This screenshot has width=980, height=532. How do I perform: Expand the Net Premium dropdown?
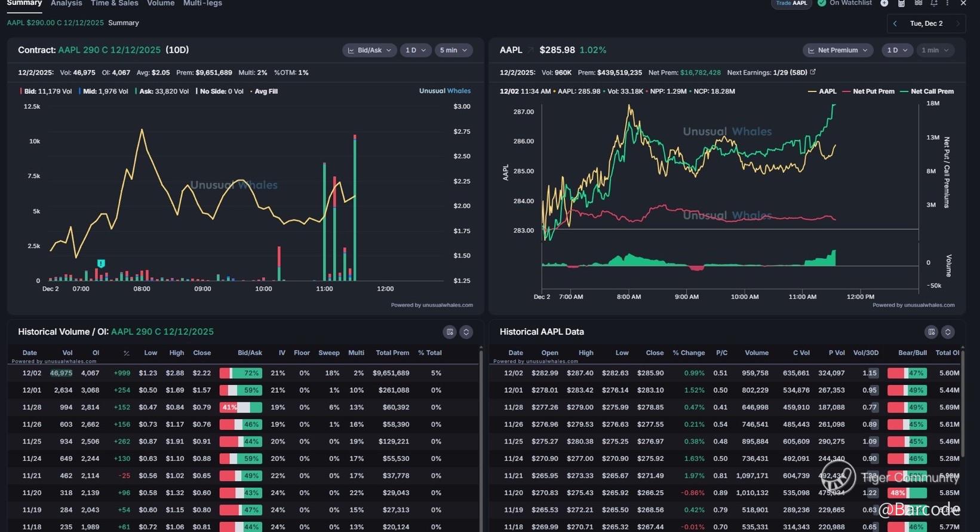tap(837, 50)
